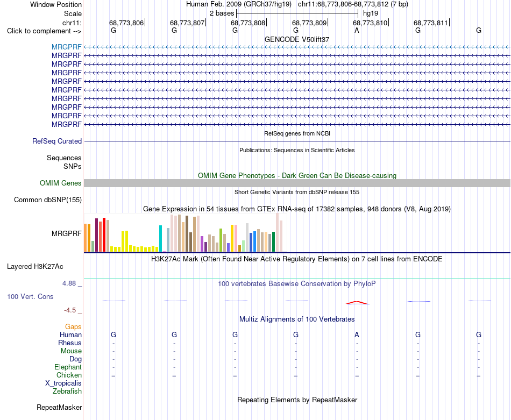Click the 100 Vert. Cons label
Image resolution: width=511 pixels, height=420 pixels.
tap(30, 296)
